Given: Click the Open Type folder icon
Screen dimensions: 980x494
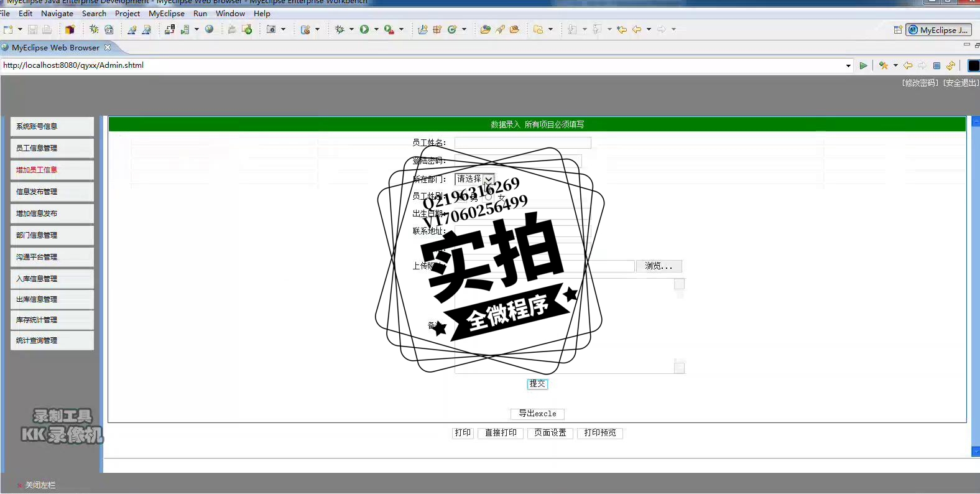Looking at the screenshot, I should pos(486,29).
